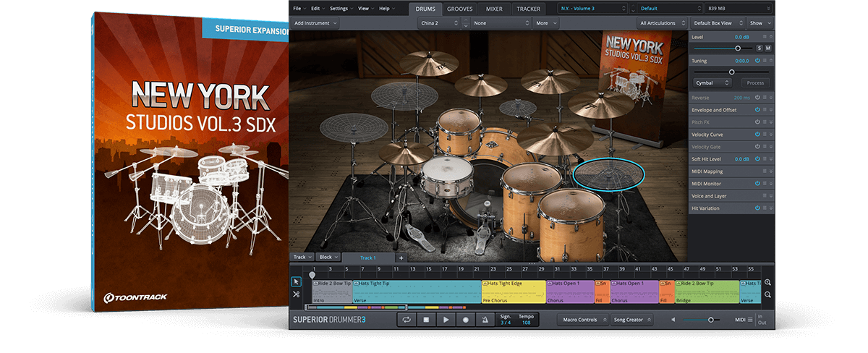Toggle the metronome icon

click(485, 319)
